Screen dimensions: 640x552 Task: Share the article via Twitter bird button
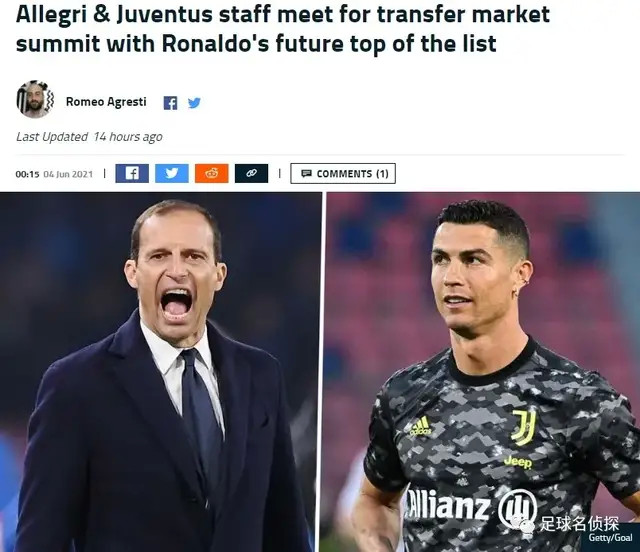point(172,174)
